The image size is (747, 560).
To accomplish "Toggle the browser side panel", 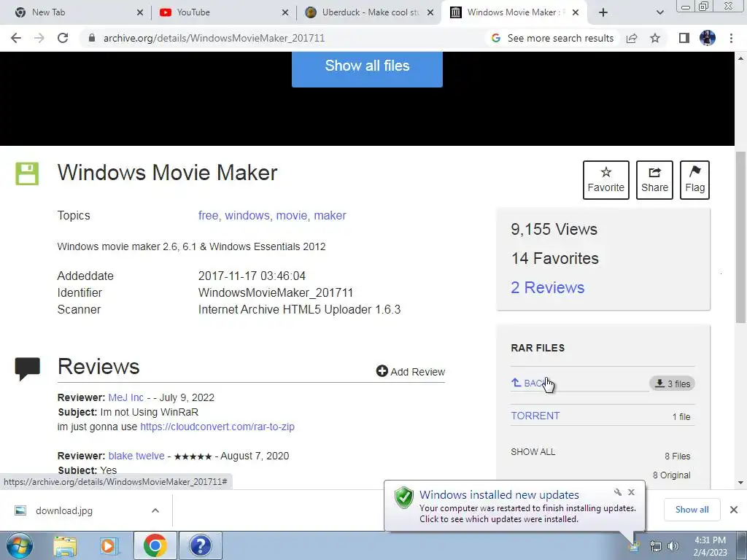I will 684,38.
